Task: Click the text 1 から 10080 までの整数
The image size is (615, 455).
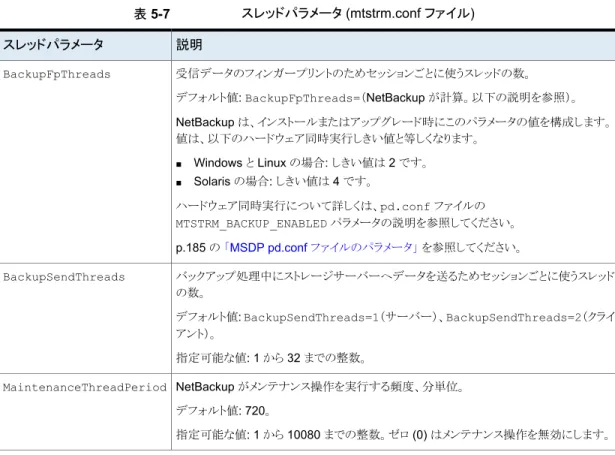Action: (x=319, y=435)
